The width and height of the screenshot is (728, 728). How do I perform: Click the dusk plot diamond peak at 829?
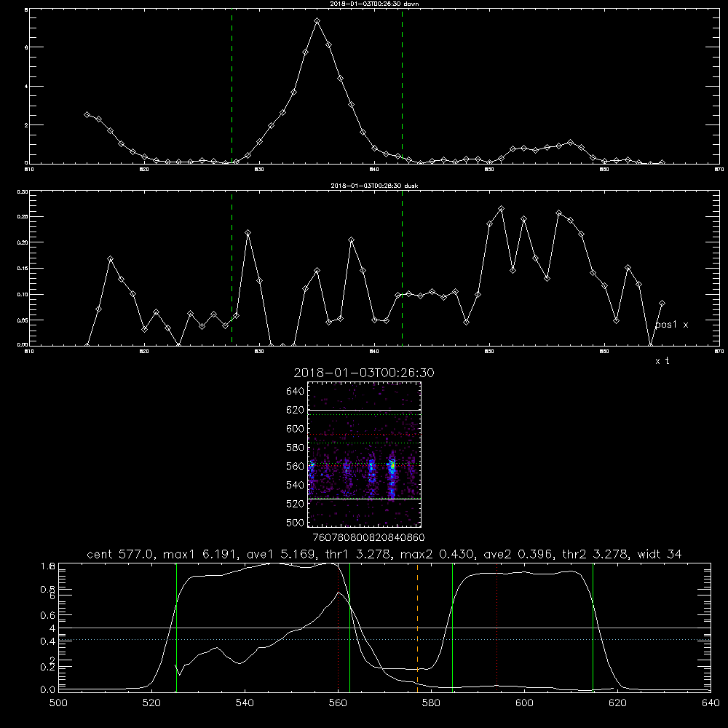[248, 233]
